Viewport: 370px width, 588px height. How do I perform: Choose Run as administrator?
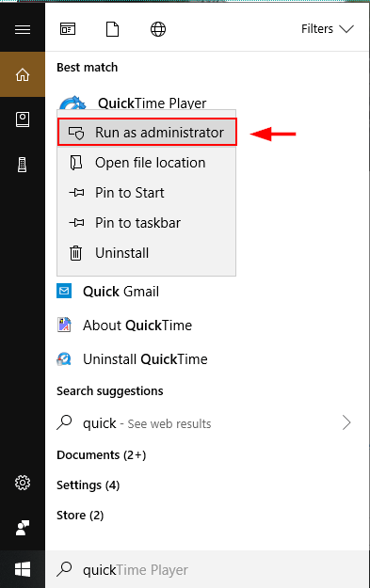click(147, 132)
